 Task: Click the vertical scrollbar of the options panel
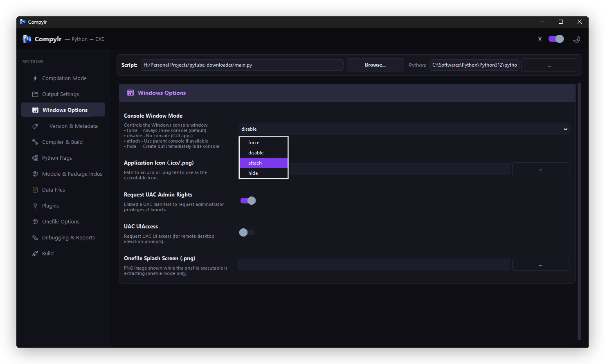579,212
